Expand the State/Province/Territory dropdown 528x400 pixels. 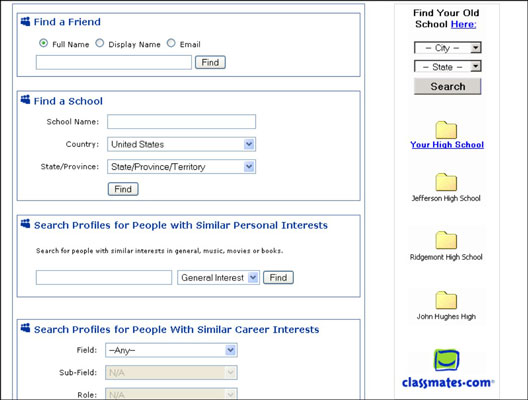click(x=182, y=167)
